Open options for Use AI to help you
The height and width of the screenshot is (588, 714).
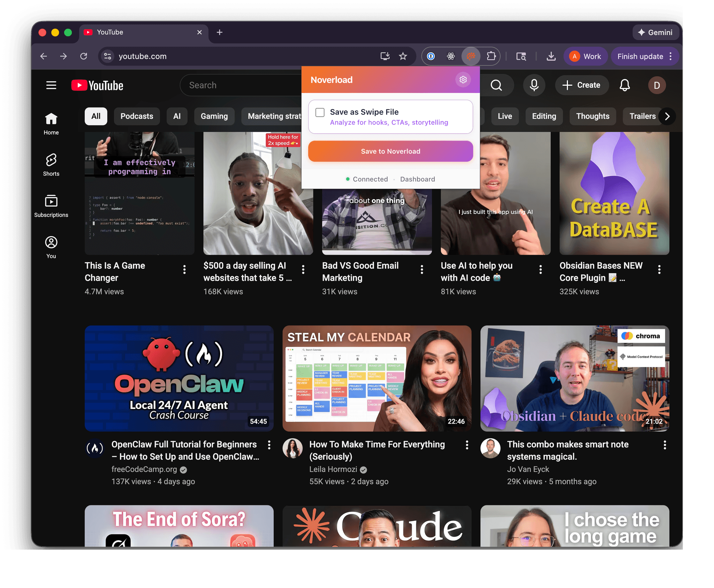(x=540, y=269)
